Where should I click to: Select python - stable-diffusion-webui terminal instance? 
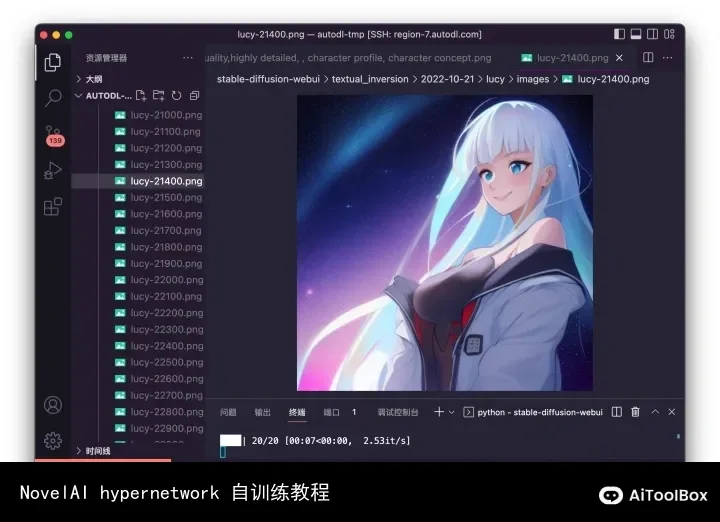pyautogui.click(x=533, y=412)
